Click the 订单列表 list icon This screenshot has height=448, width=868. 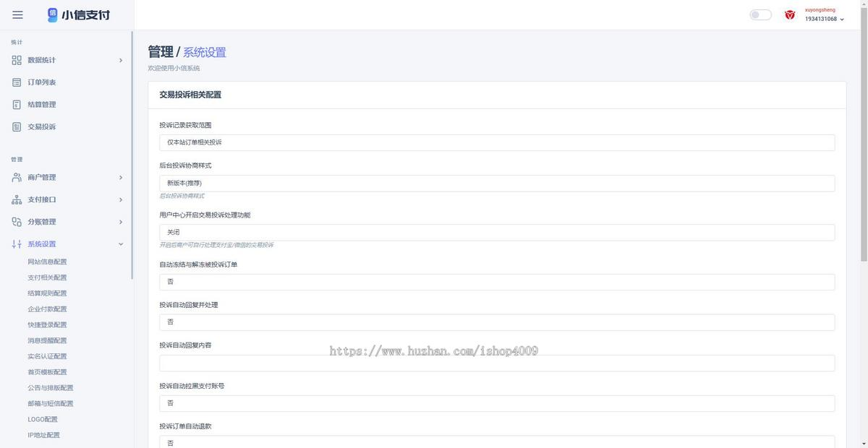pos(17,82)
